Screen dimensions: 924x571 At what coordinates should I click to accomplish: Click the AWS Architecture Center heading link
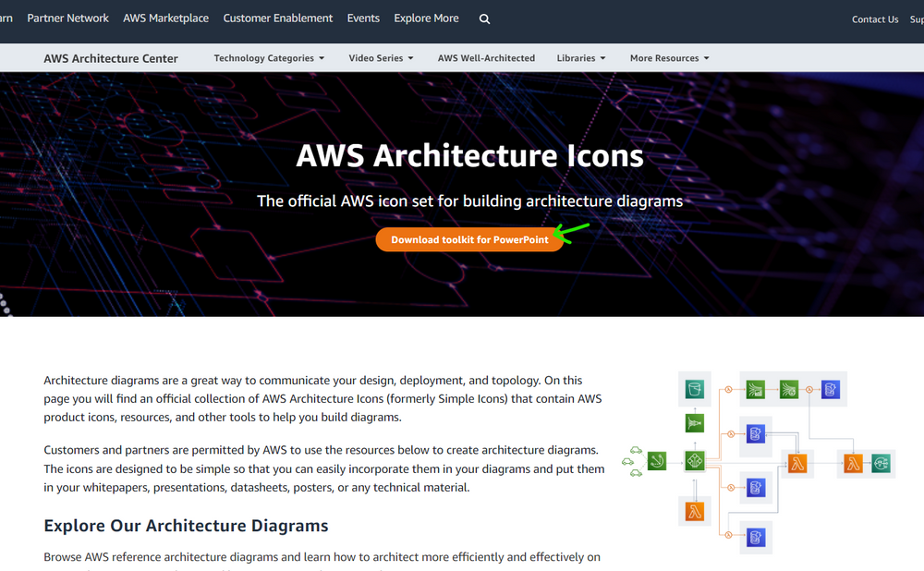(111, 57)
